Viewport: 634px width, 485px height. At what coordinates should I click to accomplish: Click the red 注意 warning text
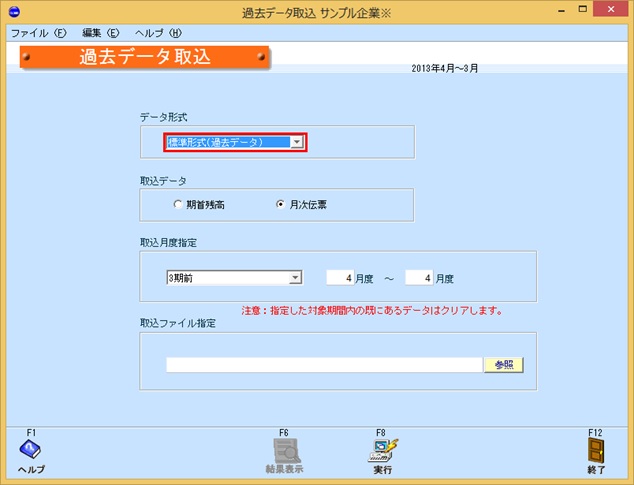click(x=372, y=311)
